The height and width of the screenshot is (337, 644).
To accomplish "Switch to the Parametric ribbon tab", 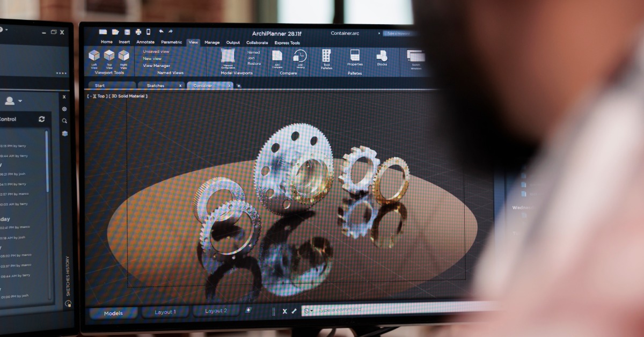I will (172, 42).
